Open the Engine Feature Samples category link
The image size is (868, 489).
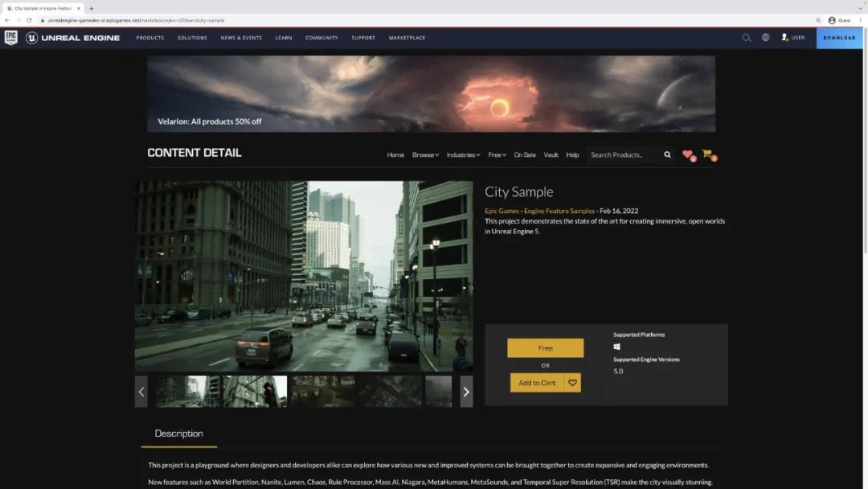[559, 211]
